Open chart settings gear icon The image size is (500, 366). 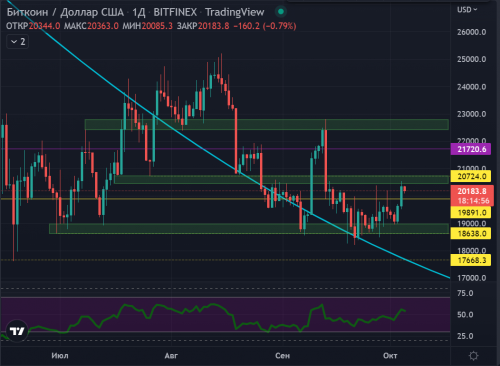click(x=473, y=356)
